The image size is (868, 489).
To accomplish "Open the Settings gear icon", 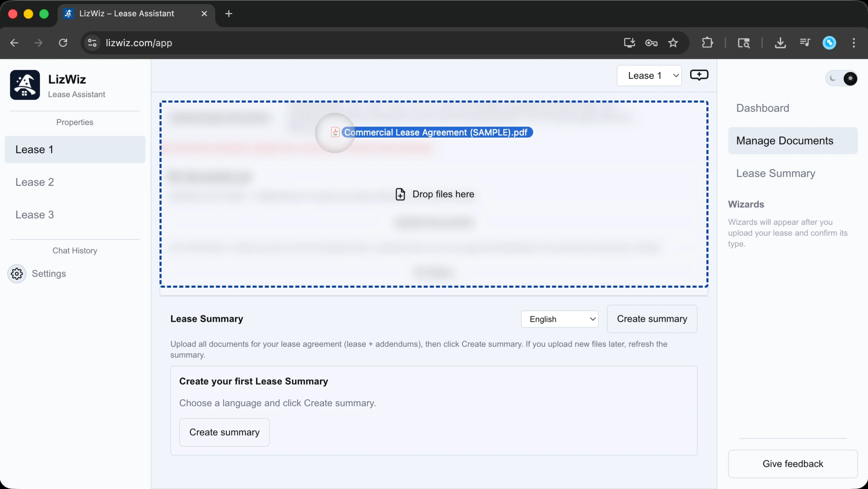I will point(17,273).
